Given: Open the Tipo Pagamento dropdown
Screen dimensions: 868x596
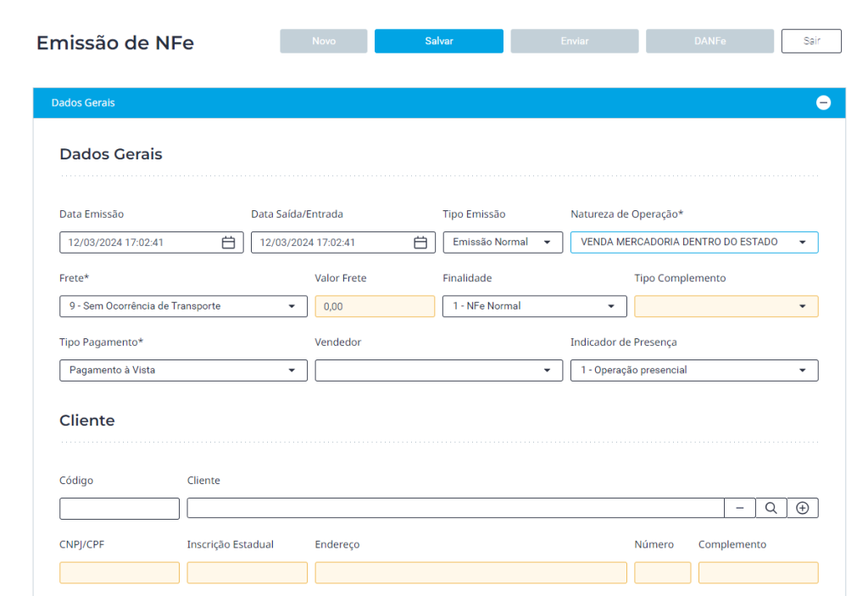Looking at the screenshot, I should 183,370.
